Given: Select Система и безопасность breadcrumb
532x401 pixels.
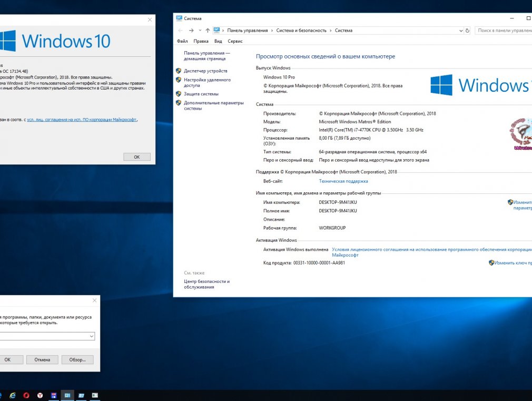Looking at the screenshot, I should pyautogui.click(x=301, y=31).
